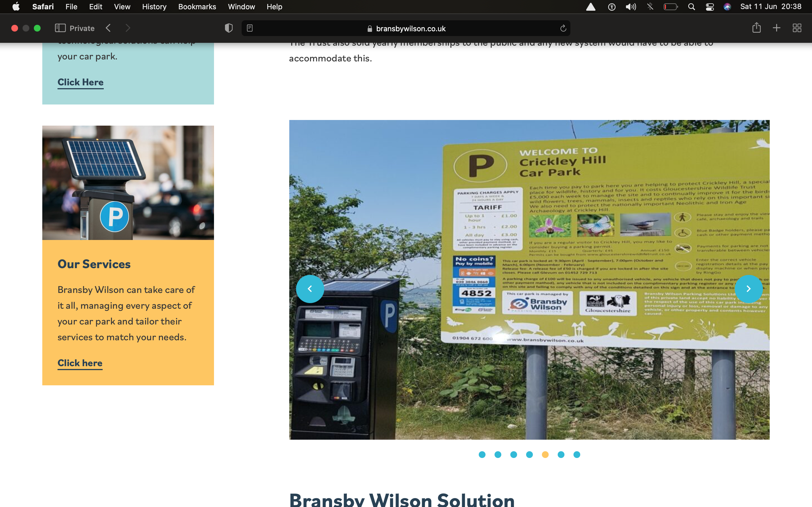
Task: Go back with the back arrow
Action: point(108,28)
